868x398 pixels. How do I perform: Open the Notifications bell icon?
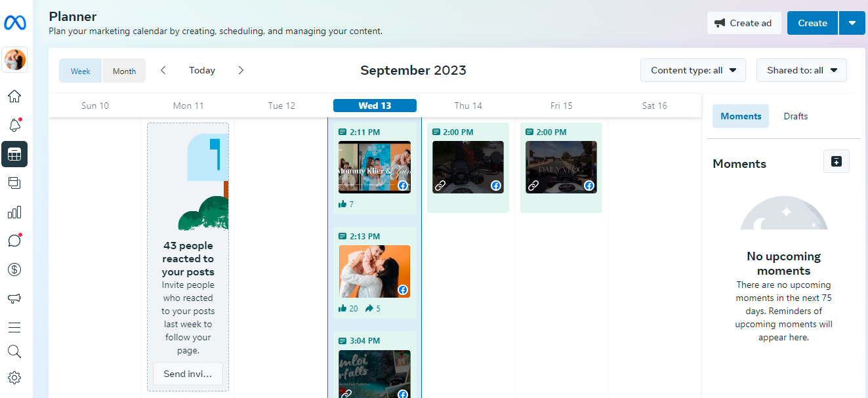pos(14,125)
